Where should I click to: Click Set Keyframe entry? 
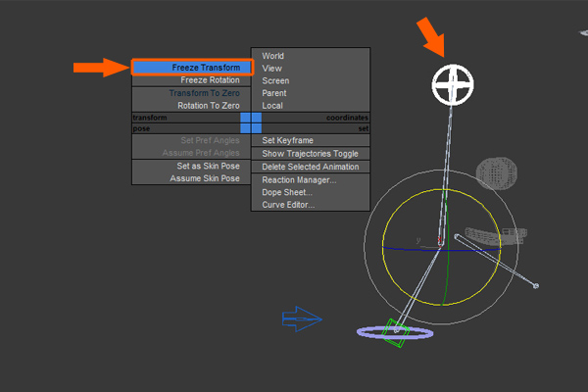[x=311, y=140]
